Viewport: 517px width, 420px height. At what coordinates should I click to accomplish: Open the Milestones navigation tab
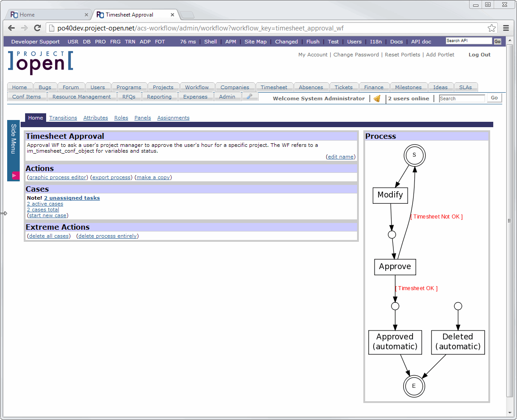point(408,87)
